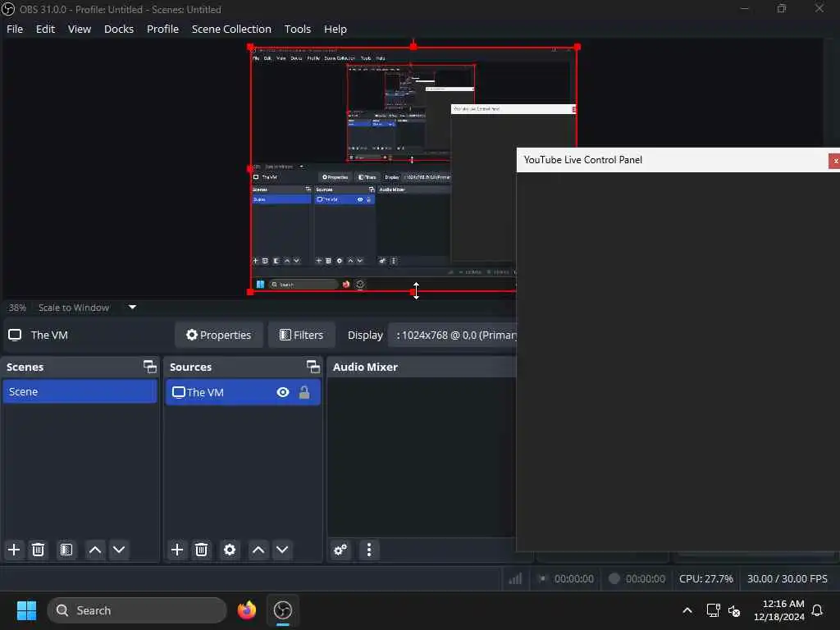Select The VM source row
Screen dimensions: 840x630
click(243, 392)
